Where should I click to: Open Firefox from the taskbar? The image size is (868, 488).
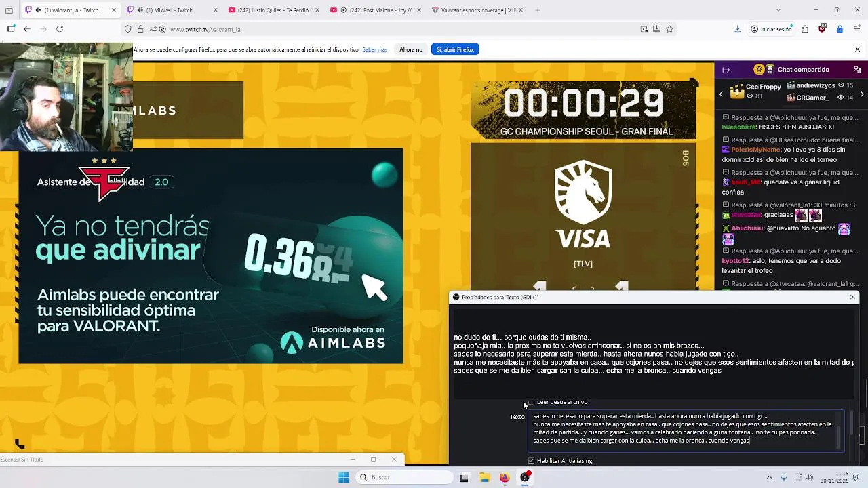[x=505, y=478]
